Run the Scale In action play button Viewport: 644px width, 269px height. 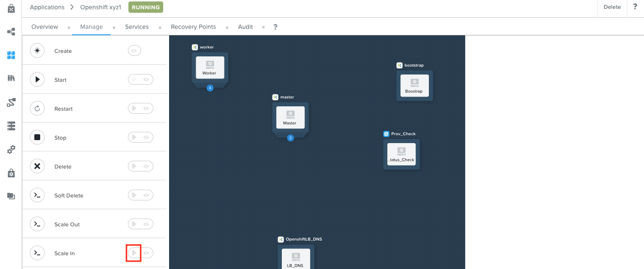click(134, 253)
